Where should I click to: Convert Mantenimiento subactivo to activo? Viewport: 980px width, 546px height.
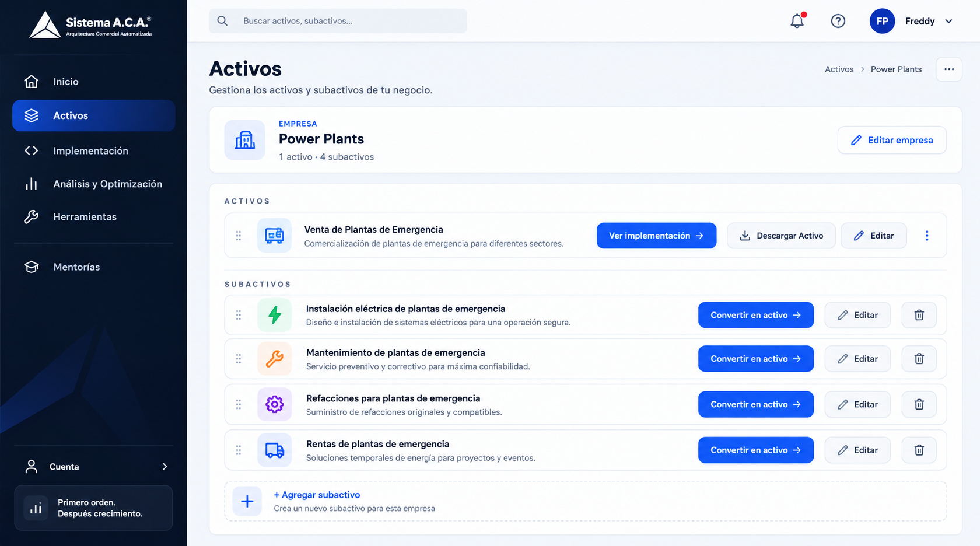756,359
